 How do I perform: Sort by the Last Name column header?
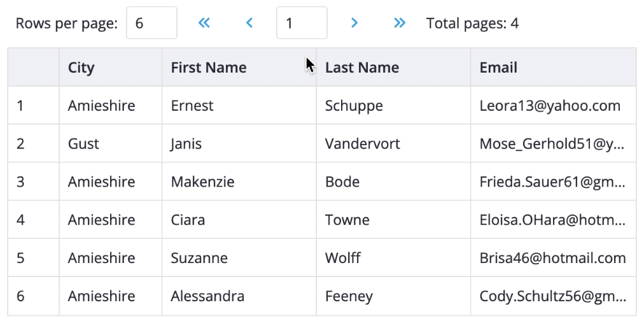pyautogui.click(x=393, y=68)
